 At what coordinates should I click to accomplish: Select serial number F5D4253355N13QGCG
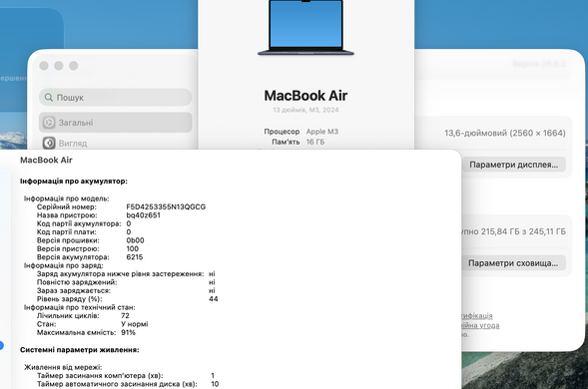[166, 206]
